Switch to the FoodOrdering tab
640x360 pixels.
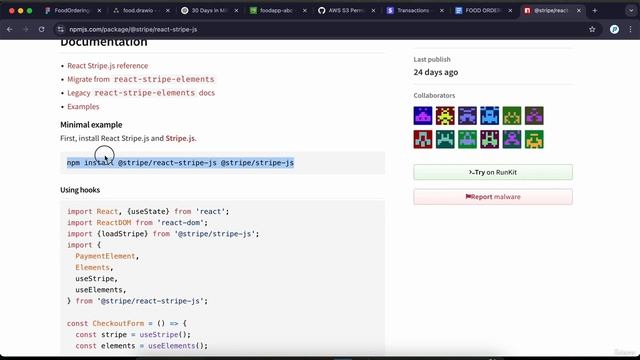tap(72, 11)
